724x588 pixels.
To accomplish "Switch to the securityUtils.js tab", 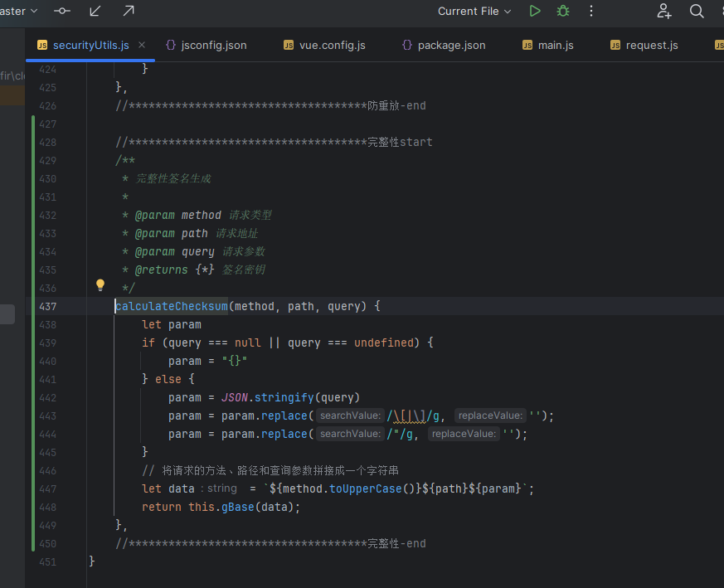I will (90, 46).
